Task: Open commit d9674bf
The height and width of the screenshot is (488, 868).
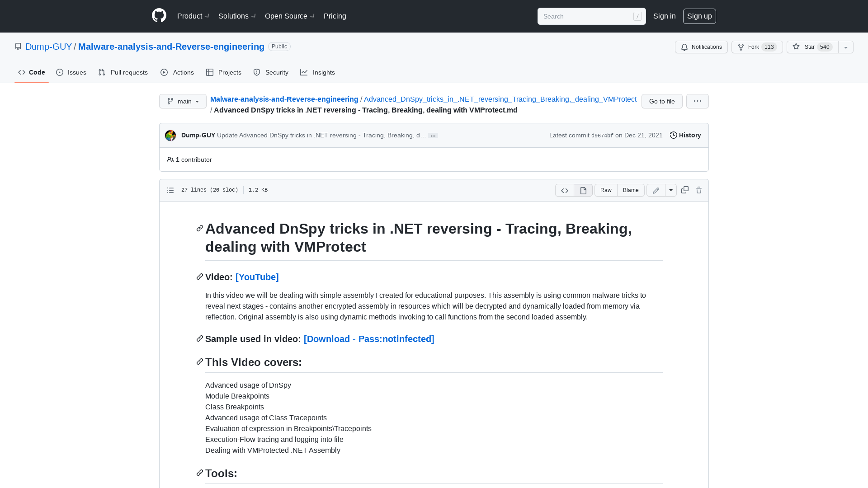Action: point(602,136)
